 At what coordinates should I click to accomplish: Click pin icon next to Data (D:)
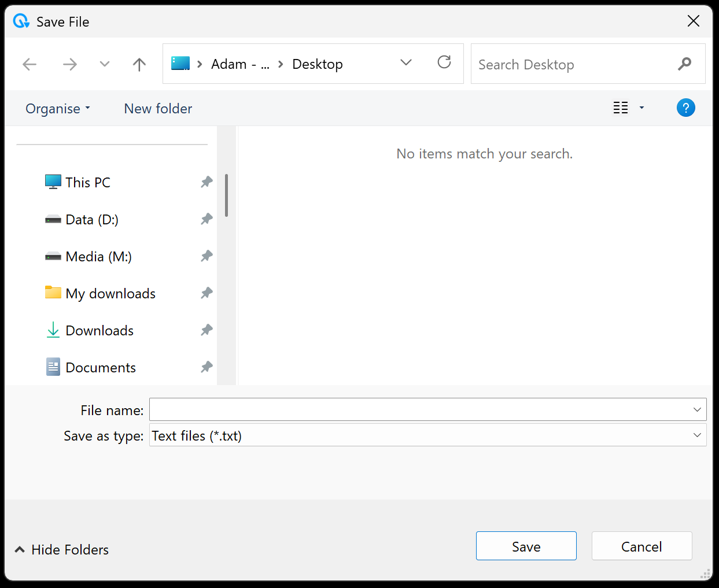[x=207, y=219]
